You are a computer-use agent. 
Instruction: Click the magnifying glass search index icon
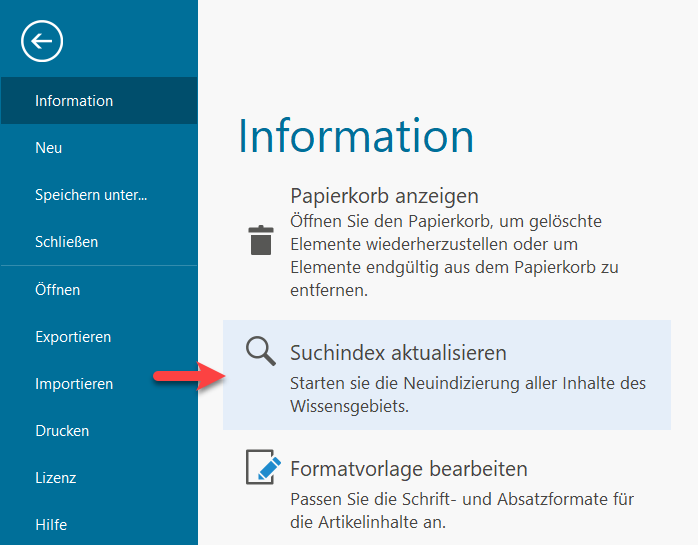tap(261, 351)
